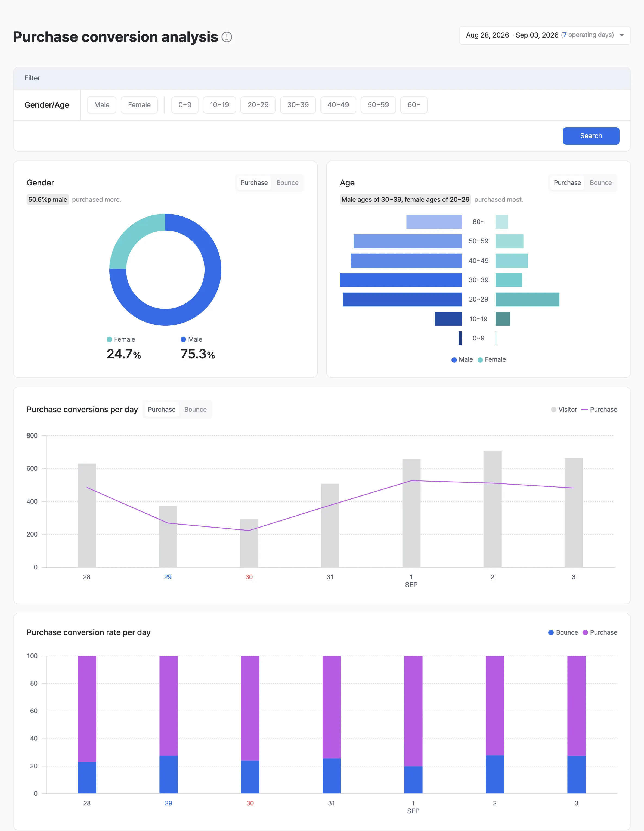The width and height of the screenshot is (644, 831).
Task: Click visitor bar for Sep 2
Action: [x=493, y=509]
